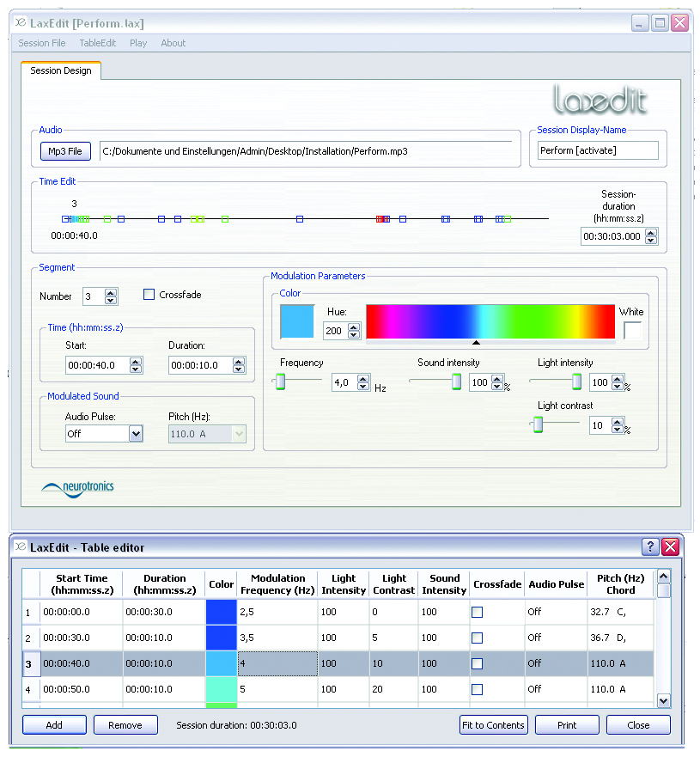700x757 pixels.
Task: Open the TableEdit menu
Action: pos(97,43)
